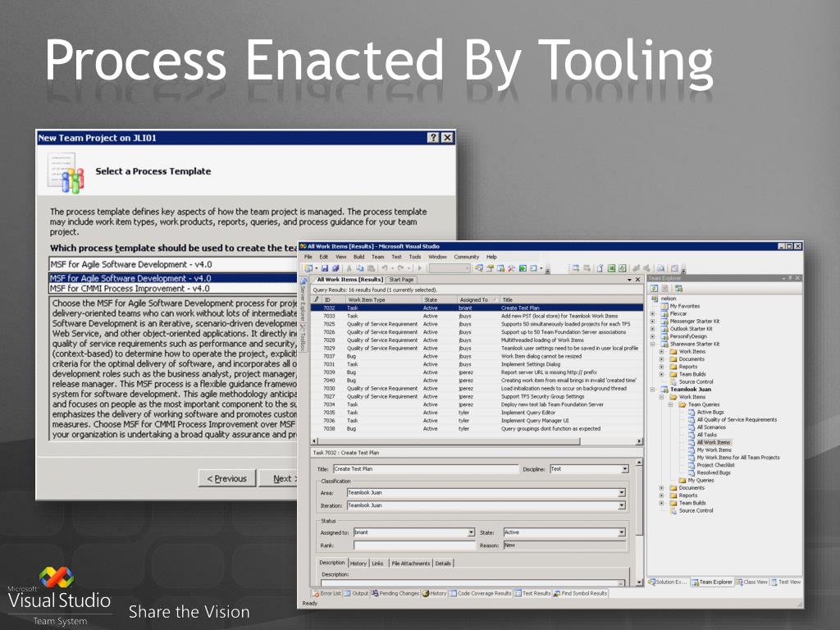Open the Area dropdown

click(622, 492)
